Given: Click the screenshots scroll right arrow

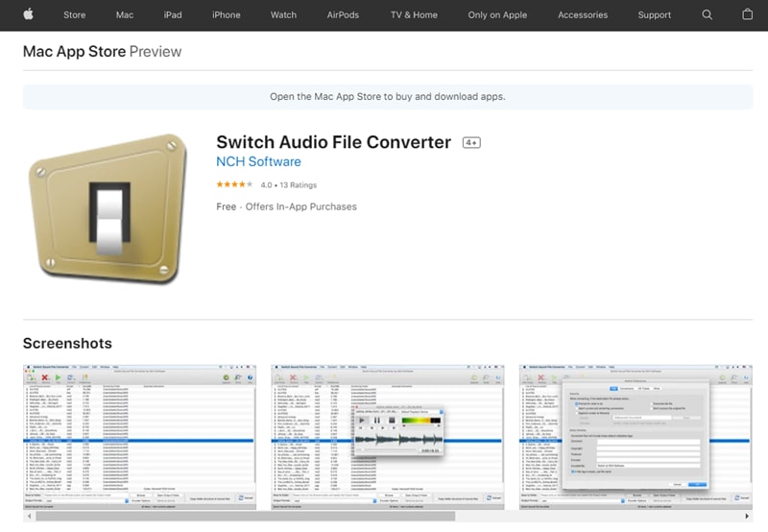Looking at the screenshot, I should click(x=747, y=517).
